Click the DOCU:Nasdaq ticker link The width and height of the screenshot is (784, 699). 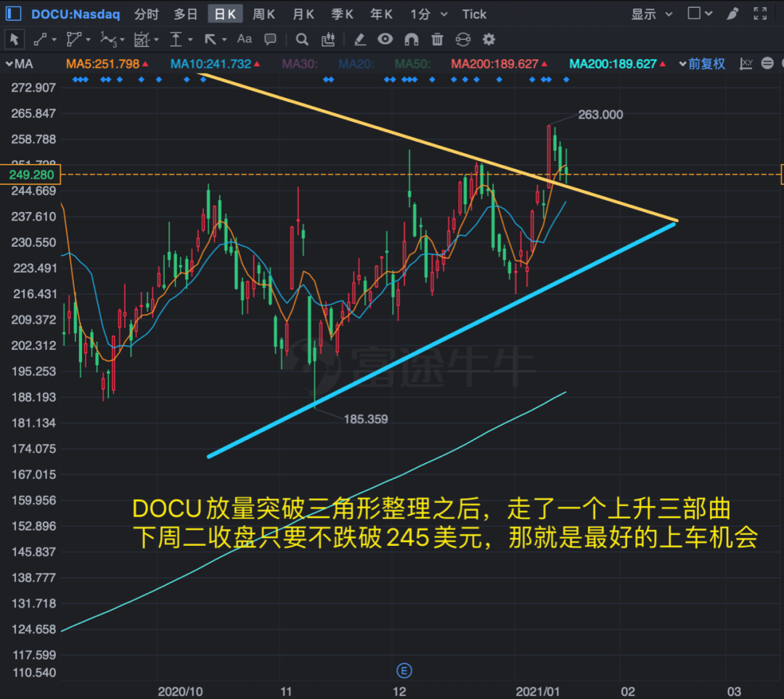[75, 14]
